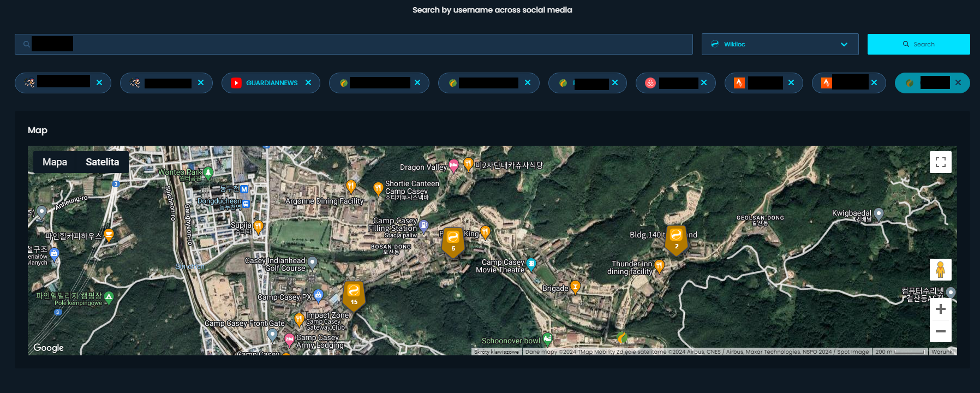Image resolution: width=980 pixels, height=393 pixels.
Task: Remove the GUARDIANNEWS YouTube tag
Action: click(x=308, y=83)
